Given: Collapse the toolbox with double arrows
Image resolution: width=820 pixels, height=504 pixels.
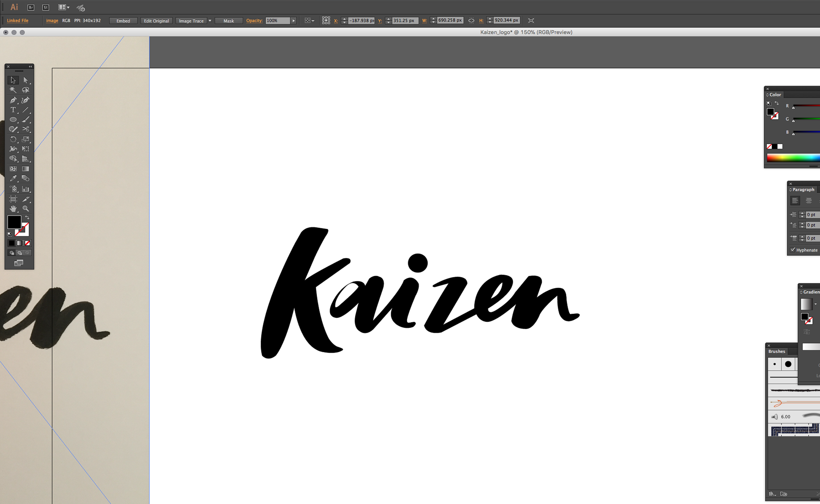Looking at the screenshot, I should (30, 67).
